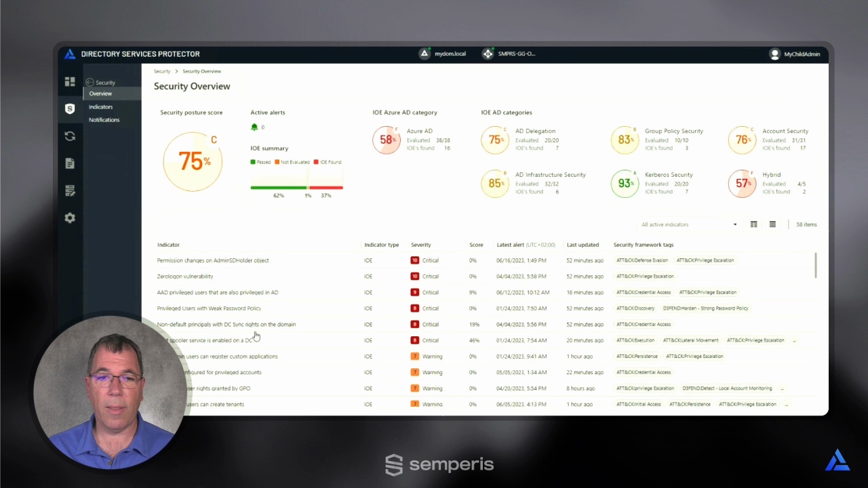Collapse the Security back arrow icon
This screenshot has height=488, width=868.
coord(90,82)
